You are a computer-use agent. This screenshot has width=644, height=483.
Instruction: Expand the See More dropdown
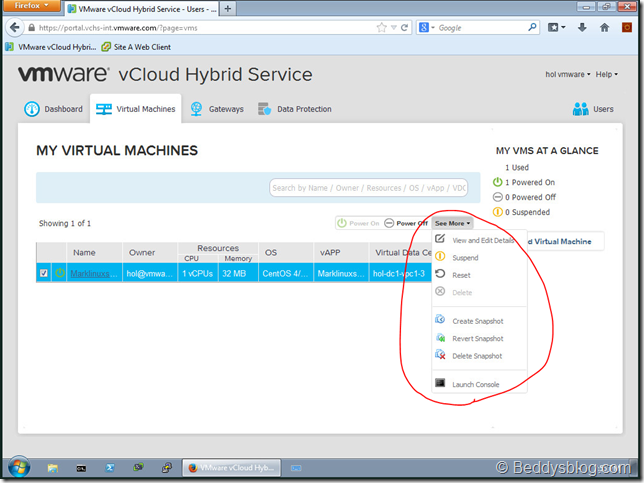coord(452,223)
